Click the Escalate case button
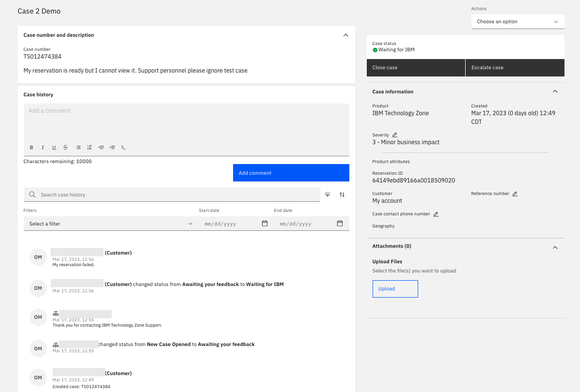This screenshot has height=392, width=580. pos(515,68)
